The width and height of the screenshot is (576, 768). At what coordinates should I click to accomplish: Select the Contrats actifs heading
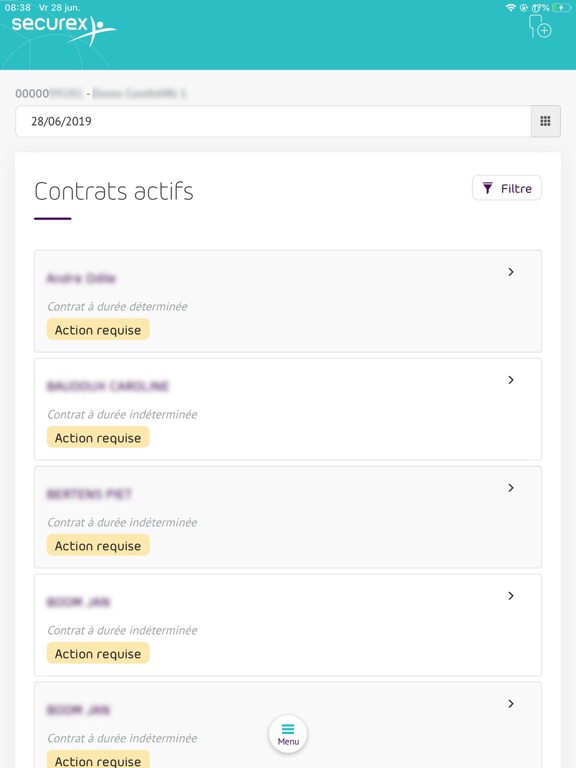[114, 191]
